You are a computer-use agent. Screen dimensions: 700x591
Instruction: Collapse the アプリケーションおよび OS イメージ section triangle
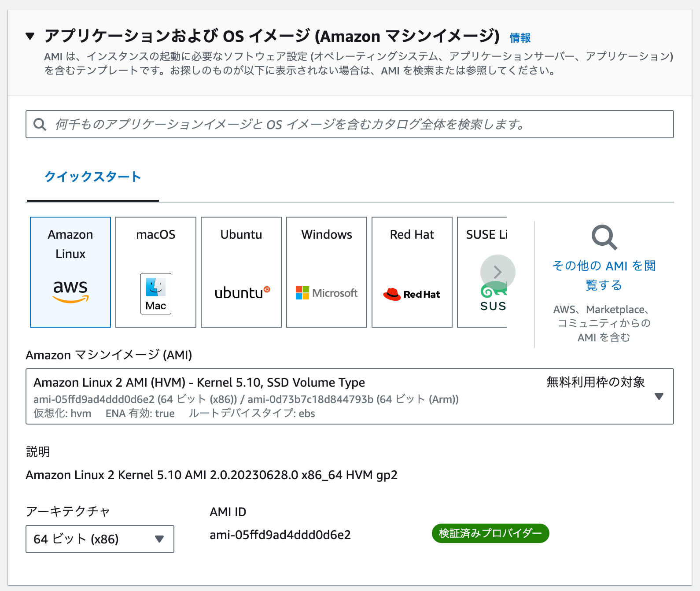pyautogui.click(x=30, y=36)
